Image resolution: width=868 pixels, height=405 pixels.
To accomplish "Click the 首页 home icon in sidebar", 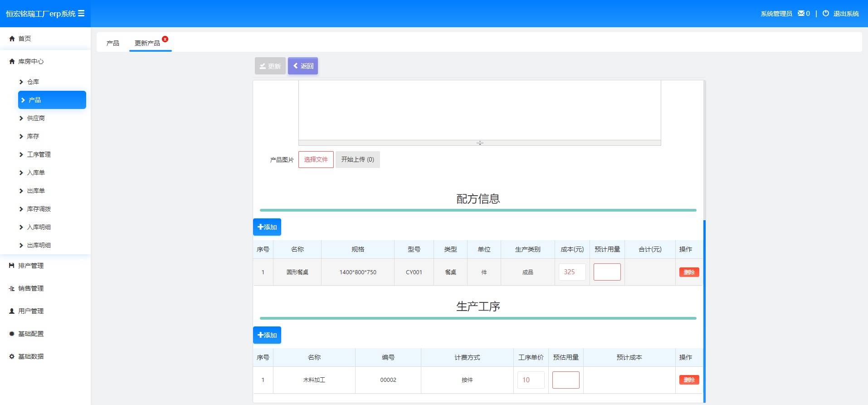I will [x=12, y=39].
